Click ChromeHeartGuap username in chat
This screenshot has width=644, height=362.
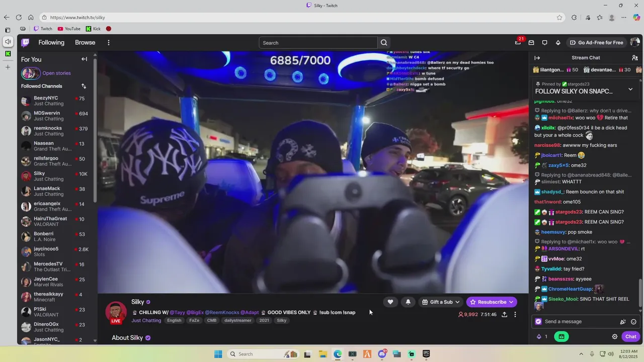coord(570,289)
